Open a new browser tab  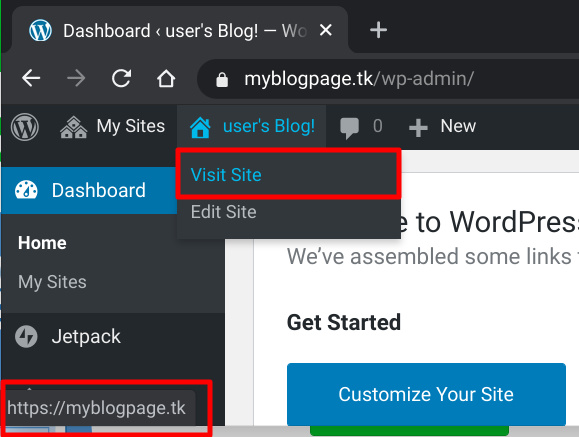(378, 30)
